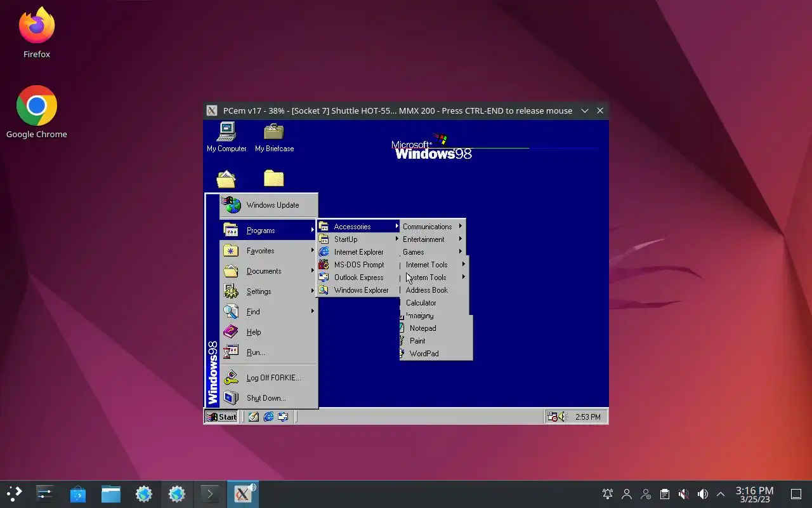
Task: Click the Internet Explorer icon in Programs menu
Action: coord(324,252)
